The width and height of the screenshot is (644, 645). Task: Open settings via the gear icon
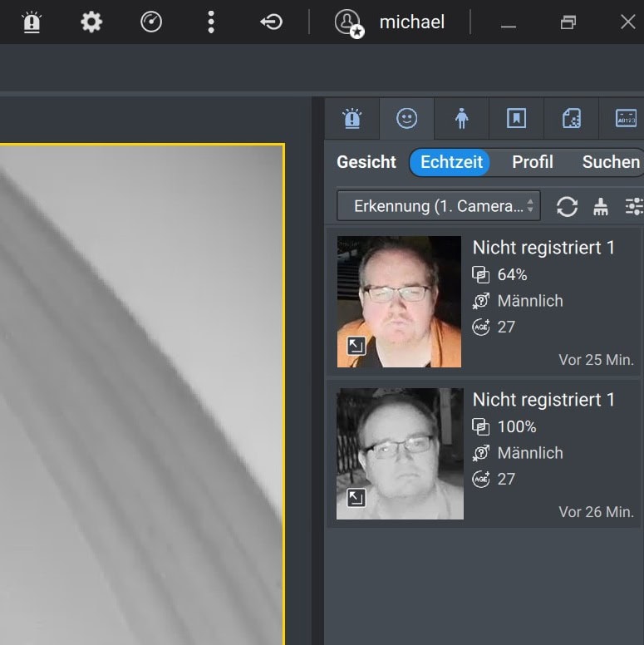click(91, 22)
